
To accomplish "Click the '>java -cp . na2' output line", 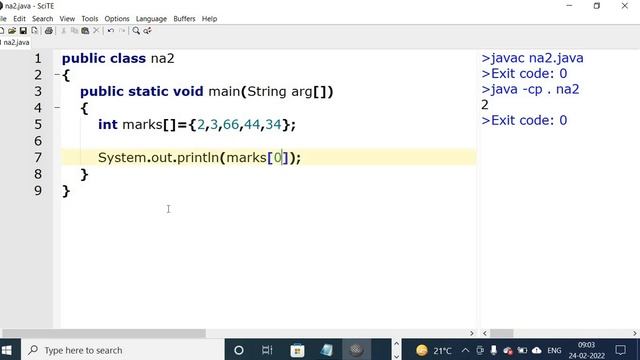I will click(530, 89).
